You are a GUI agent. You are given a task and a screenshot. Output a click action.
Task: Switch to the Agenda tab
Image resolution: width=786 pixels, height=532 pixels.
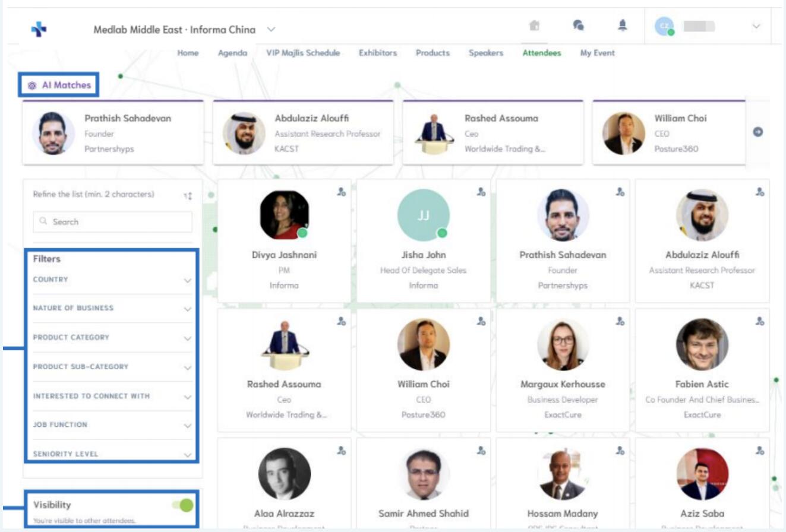tap(232, 53)
